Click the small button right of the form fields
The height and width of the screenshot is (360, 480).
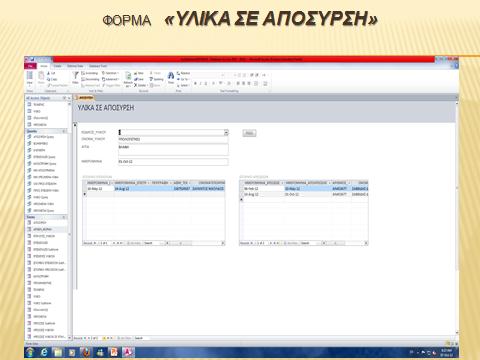point(249,133)
